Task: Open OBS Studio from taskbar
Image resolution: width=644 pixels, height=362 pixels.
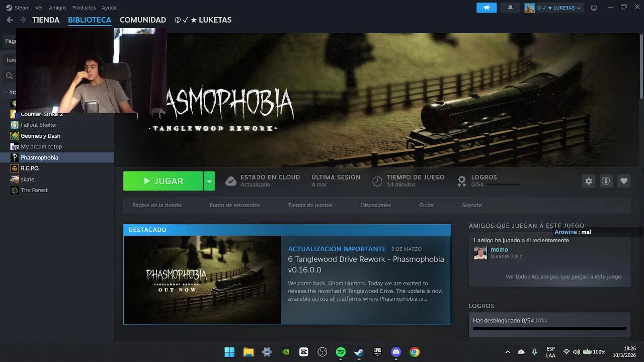Action: [323, 352]
